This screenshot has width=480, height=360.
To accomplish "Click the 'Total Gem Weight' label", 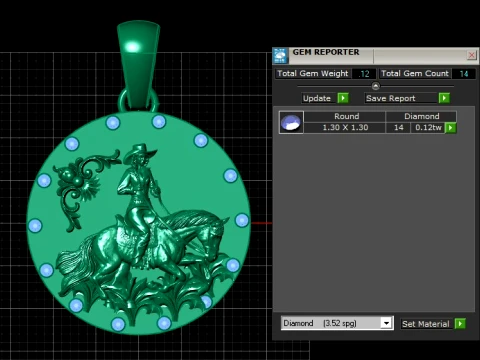I will (313, 74).
